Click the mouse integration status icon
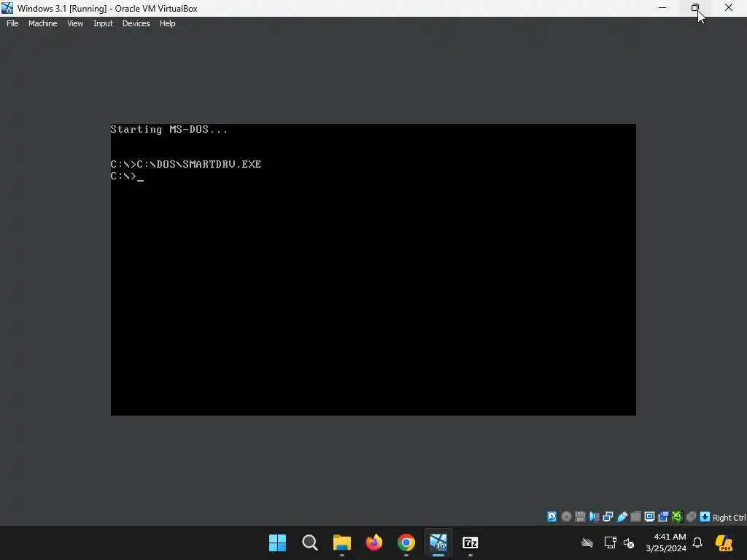This screenshot has height=560, width=747. coord(691,517)
